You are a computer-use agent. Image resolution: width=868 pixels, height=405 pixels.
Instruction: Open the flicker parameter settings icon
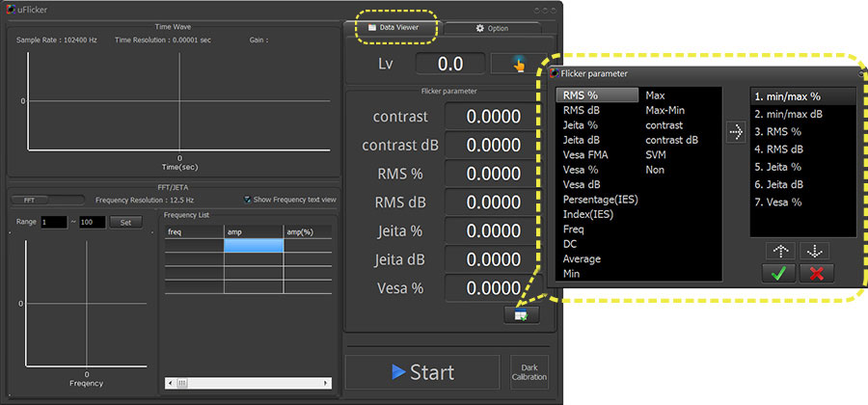[x=522, y=313]
